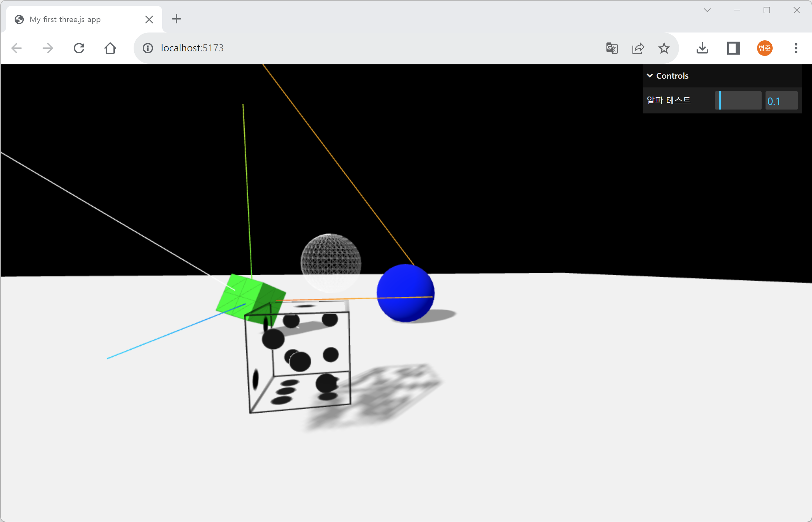The width and height of the screenshot is (812, 522).
Task: Click the tab search dropdown arrow
Action: click(707, 10)
